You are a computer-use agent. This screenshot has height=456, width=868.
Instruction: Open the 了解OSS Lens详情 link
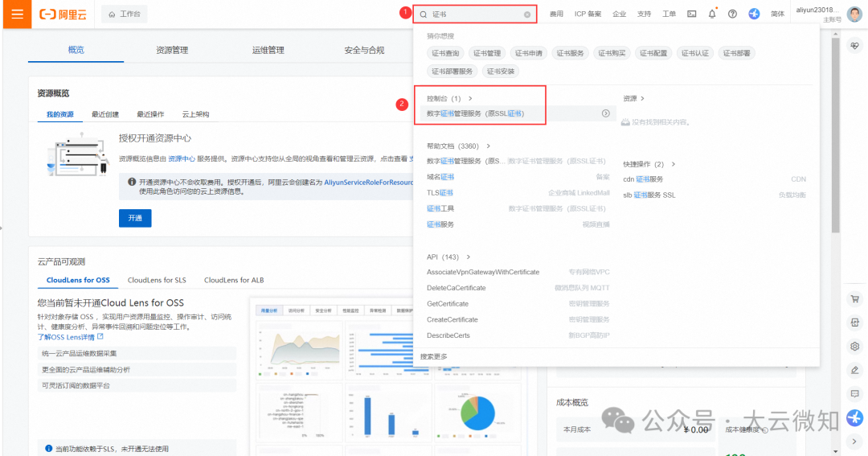[70, 337]
